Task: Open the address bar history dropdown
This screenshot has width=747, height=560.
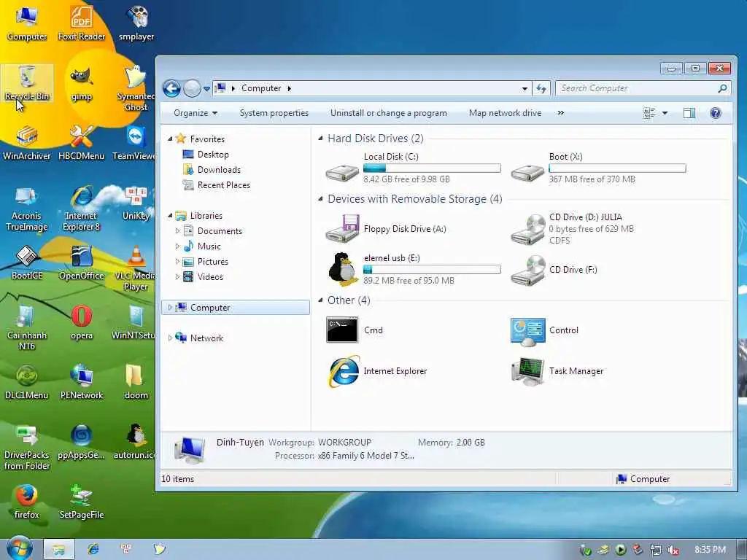Action: coord(525,88)
